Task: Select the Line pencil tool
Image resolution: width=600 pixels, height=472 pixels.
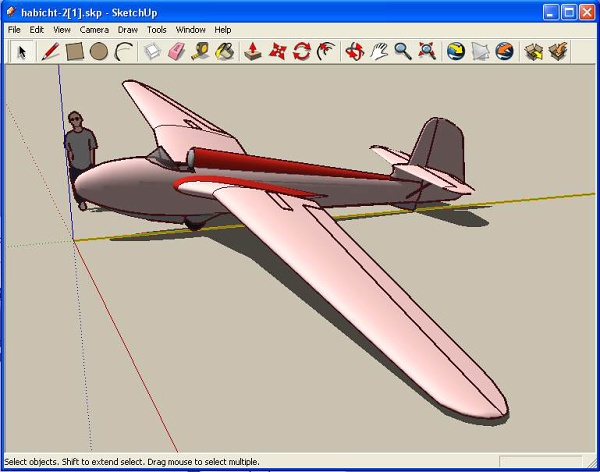Action: [x=49, y=51]
